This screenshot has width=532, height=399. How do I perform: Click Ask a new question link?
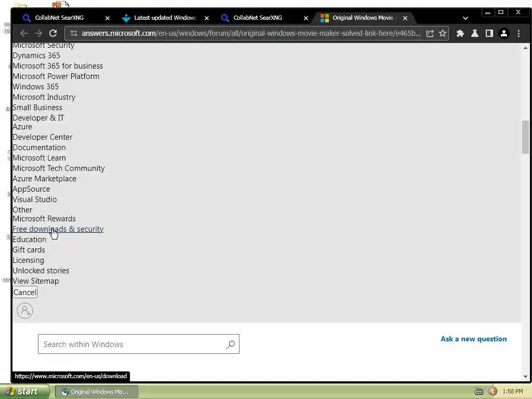pos(473,339)
